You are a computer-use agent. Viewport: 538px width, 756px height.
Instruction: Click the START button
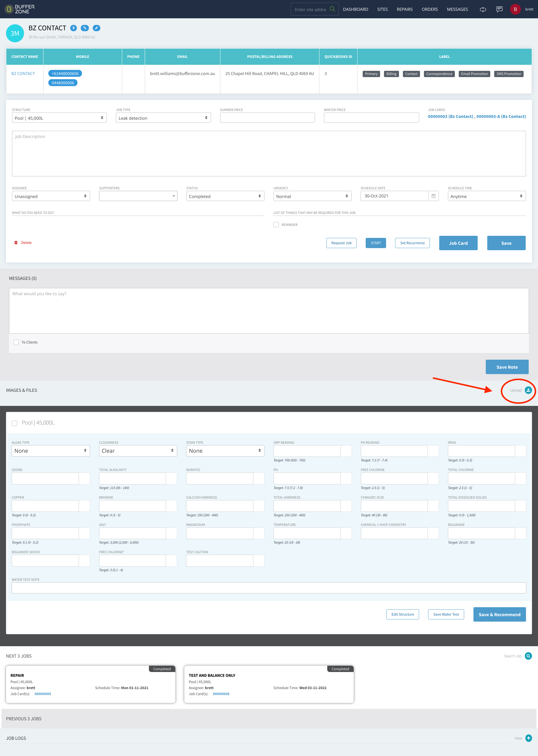(376, 243)
